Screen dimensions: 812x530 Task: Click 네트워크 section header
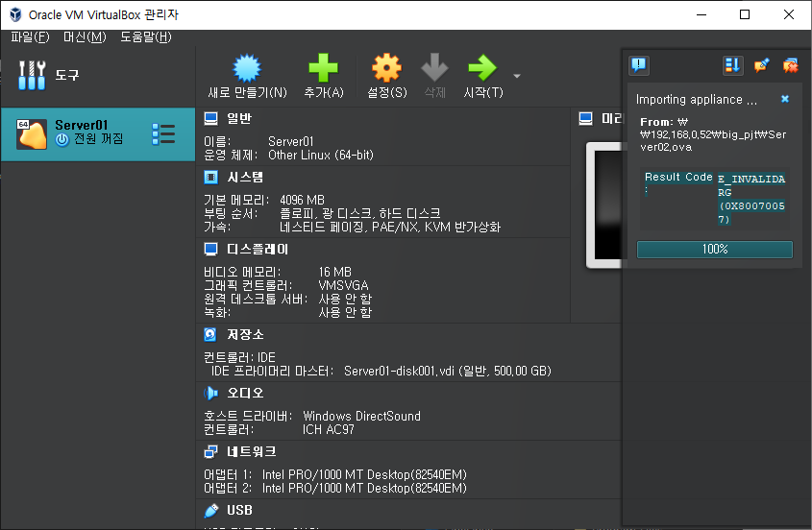(x=251, y=451)
